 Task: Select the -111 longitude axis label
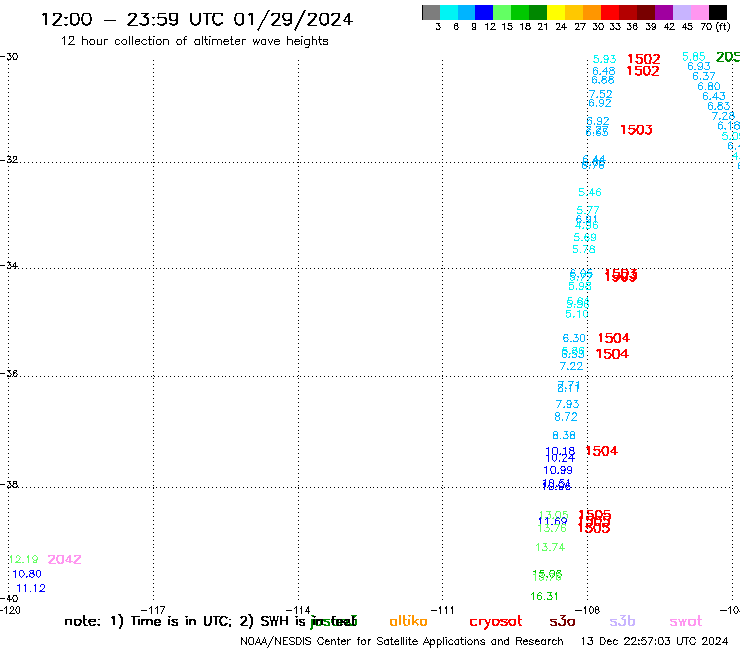tap(443, 610)
